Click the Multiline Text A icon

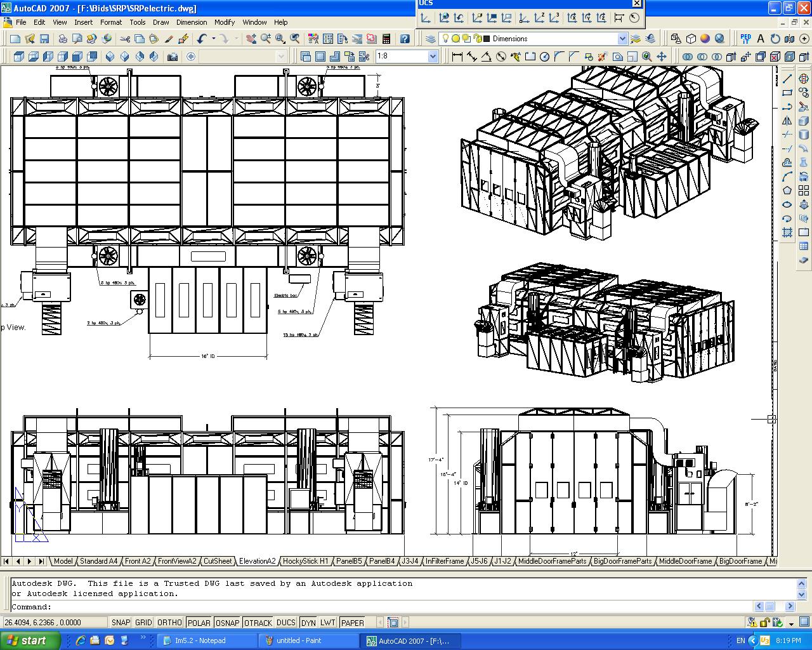[761, 39]
